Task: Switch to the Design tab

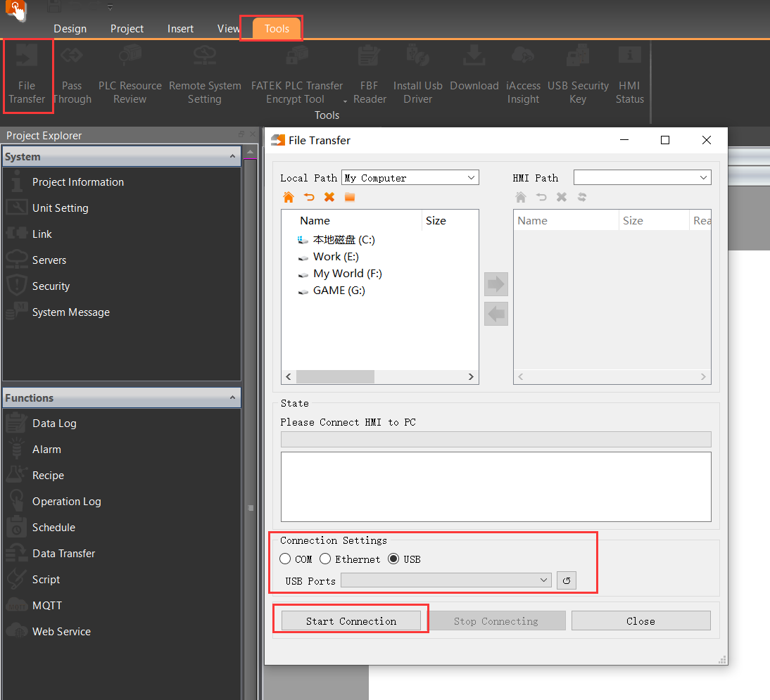Action: coord(70,28)
